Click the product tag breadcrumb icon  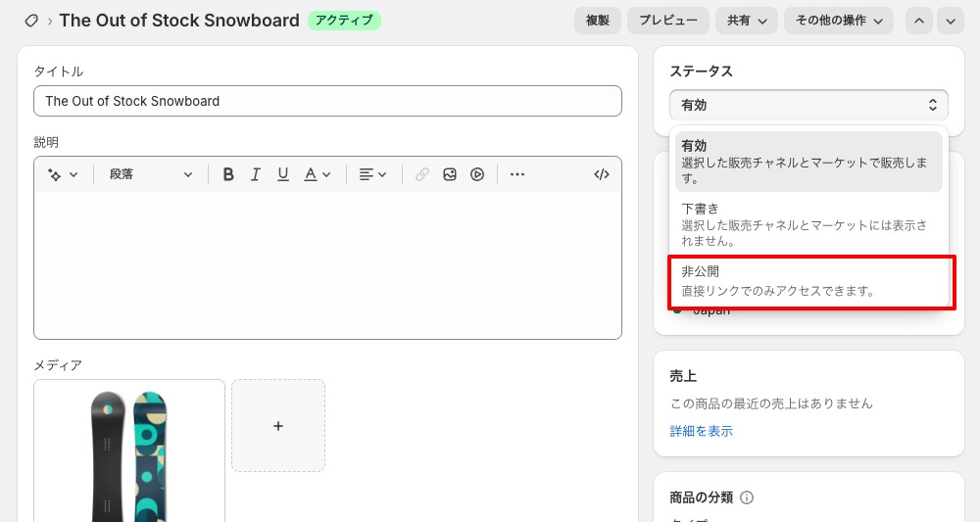coord(31,21)
